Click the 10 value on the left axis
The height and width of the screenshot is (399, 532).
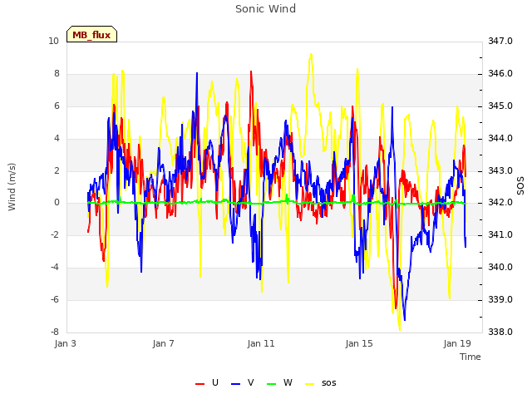pyautogui.click(x=53, y=41)
